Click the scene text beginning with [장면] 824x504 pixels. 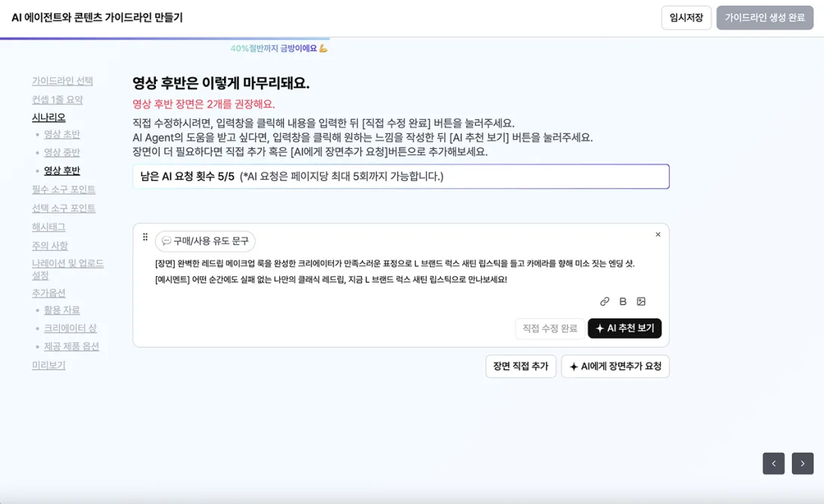(x=395, y=264)
